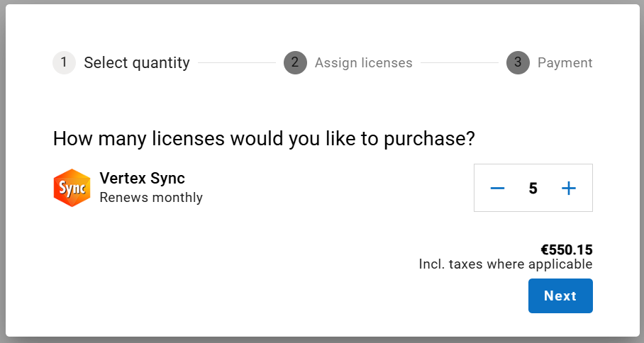Click the orange Vertex Sync hexagon logo
This screenshot has width=644, height=343.
72,188
